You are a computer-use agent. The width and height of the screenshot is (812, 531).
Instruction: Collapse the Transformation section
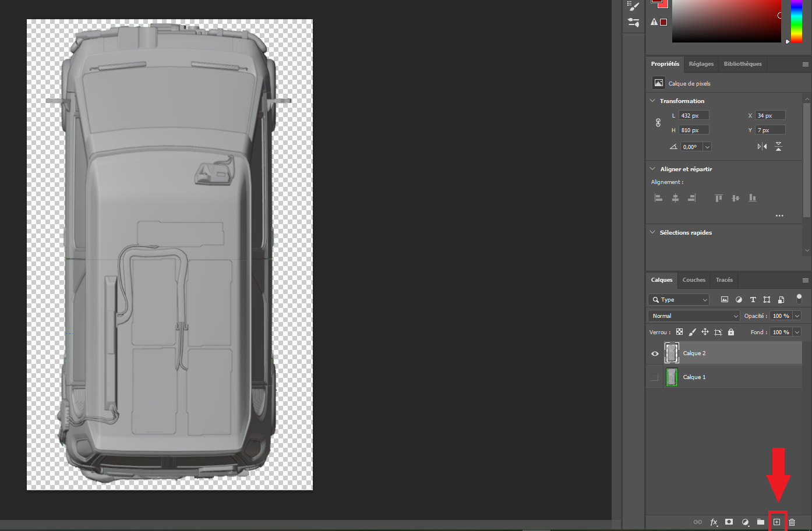[x=652, y=101]
